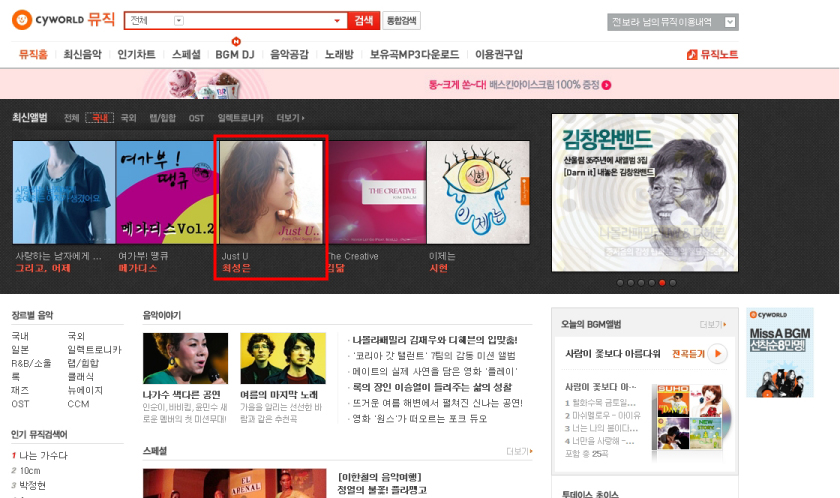Click popular search term 박정현
This screenshot has width=840, height=498.
pos(33,486)
